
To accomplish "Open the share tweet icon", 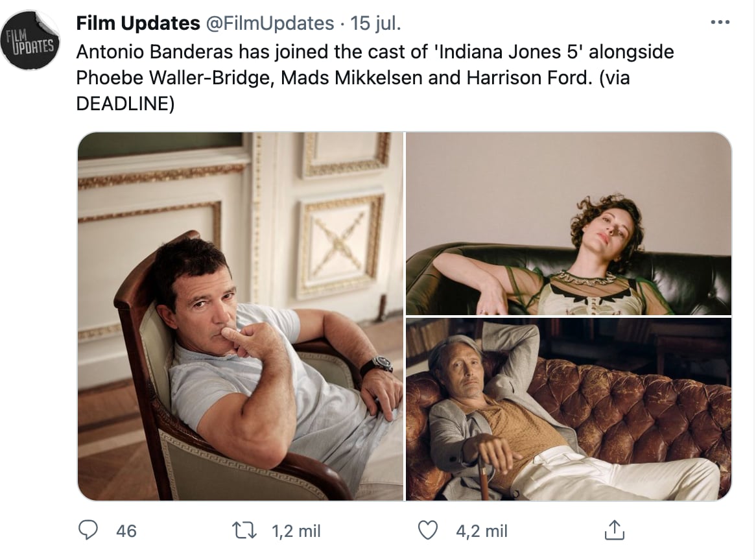I will point(613,531).
